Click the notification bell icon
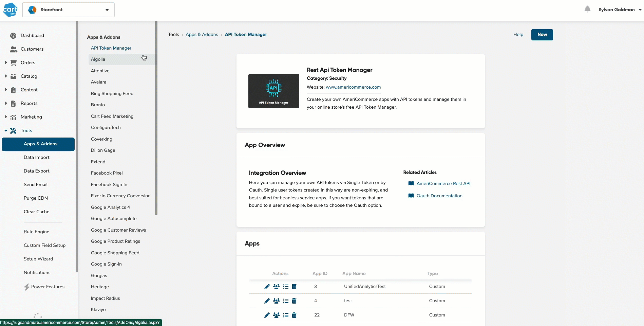 pos(587,9)
